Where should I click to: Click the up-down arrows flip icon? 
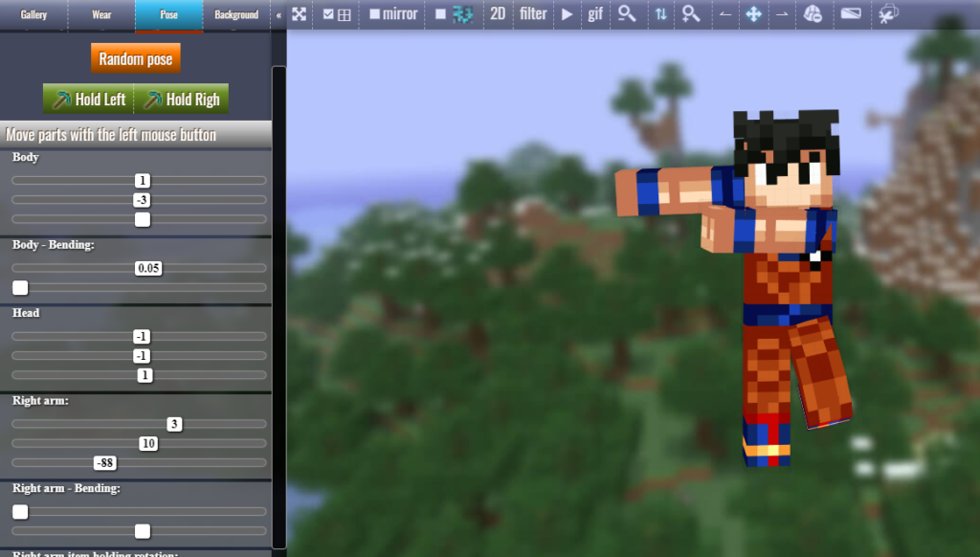(660, 13)
